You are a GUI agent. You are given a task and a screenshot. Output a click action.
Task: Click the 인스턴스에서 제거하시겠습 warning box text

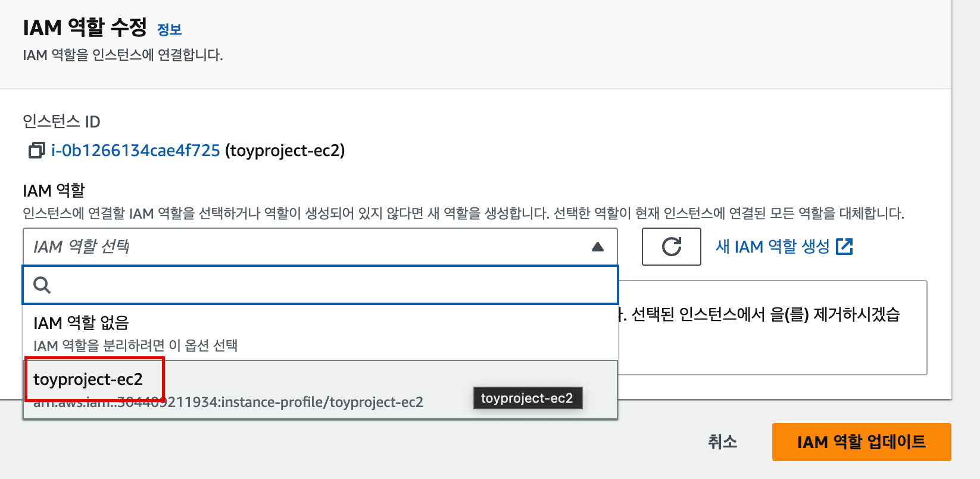click(759, 314)
